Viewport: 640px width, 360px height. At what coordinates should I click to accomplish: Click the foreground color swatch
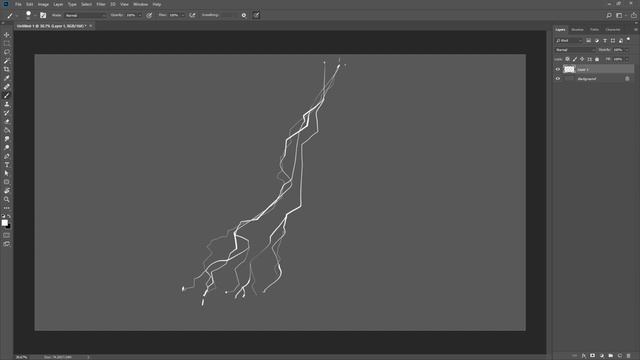coord(4,222)
